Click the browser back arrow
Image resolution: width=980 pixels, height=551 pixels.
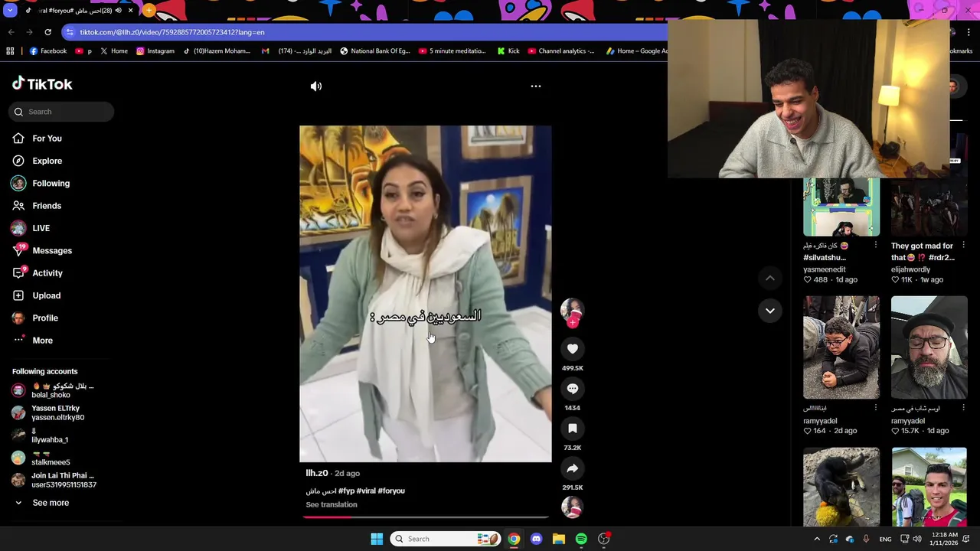[11, 32]
